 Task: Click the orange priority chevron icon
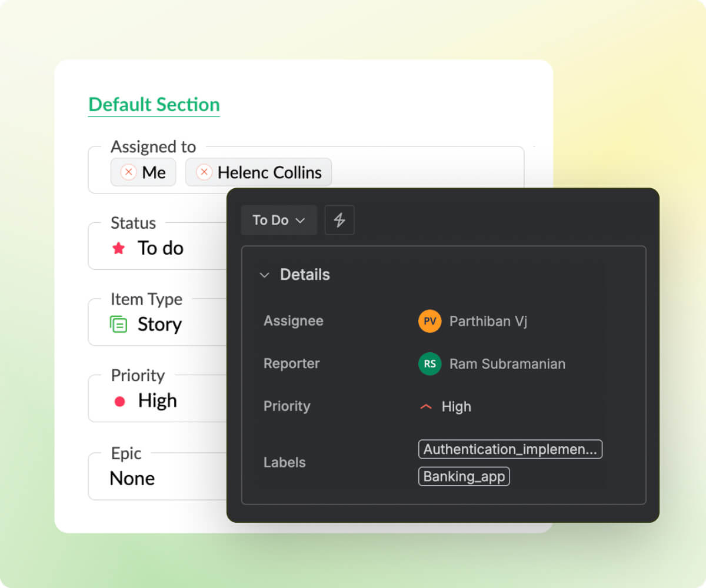click(x=427, y=407)
